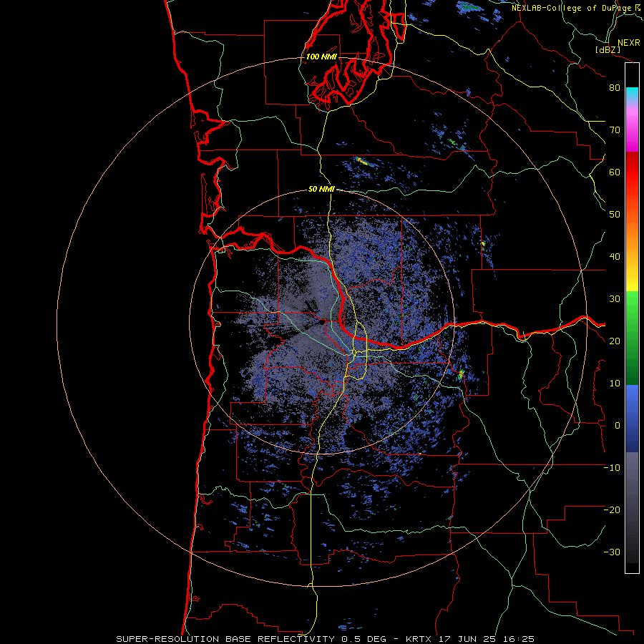Click the 80 dBZ scale label
This screenshot has width=644, height=644.
pos(615,88)
